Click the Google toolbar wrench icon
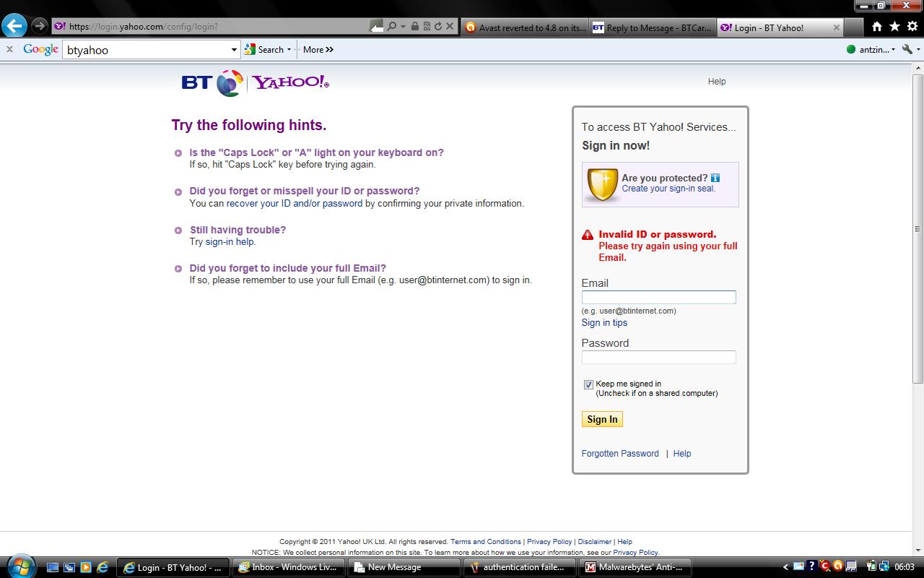Image resolution: width=924 pixels, height=578 pixels. (907, 50)
